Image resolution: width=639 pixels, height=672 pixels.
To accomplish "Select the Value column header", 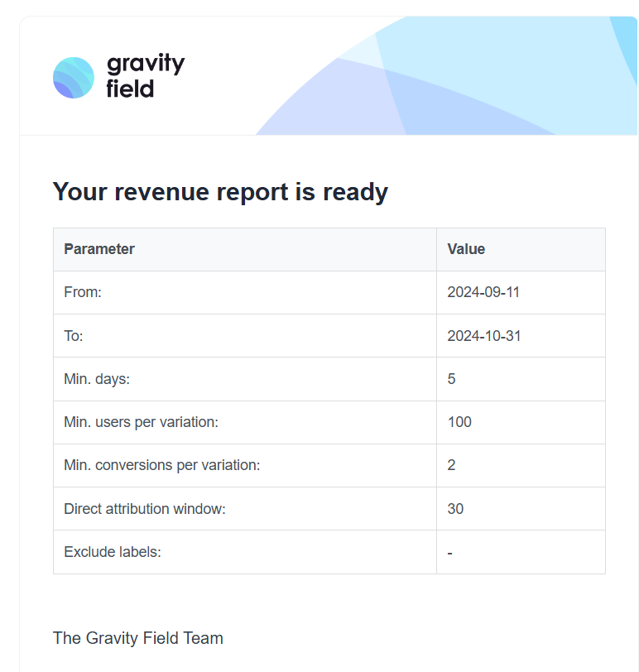I will click(x=466, y=249).
